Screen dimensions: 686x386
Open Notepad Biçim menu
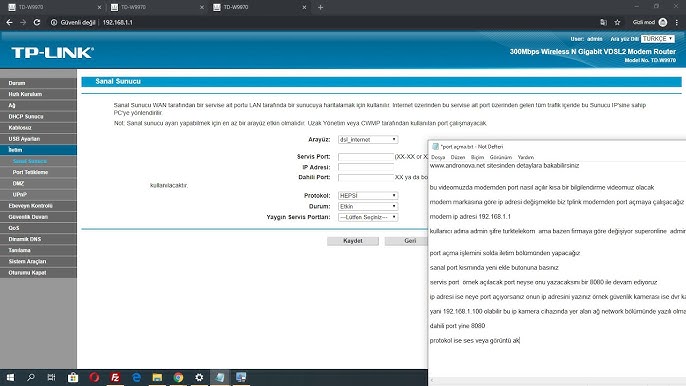[477, 157]
